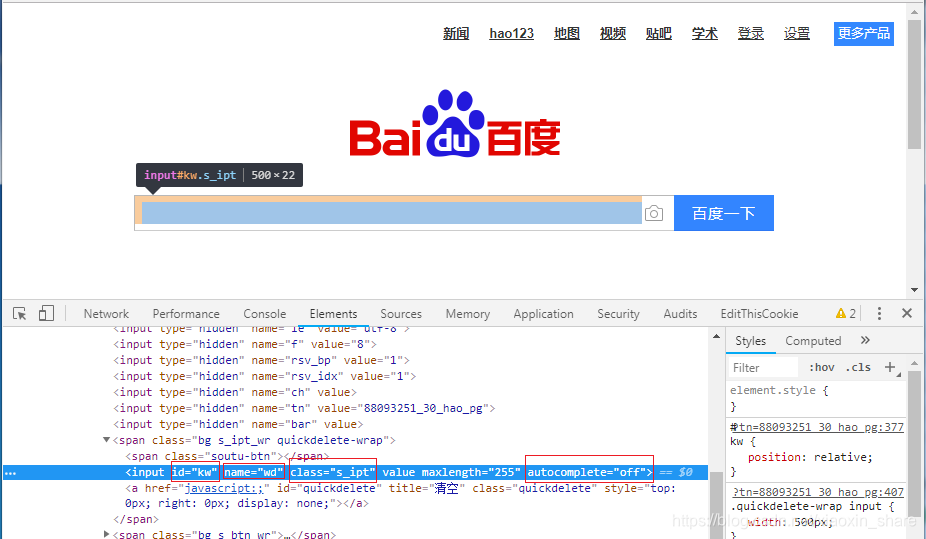Open the tn=88093251_30_hao_pg:407 source link
This screenshot has height=539, width=926.
coord(818,492)
